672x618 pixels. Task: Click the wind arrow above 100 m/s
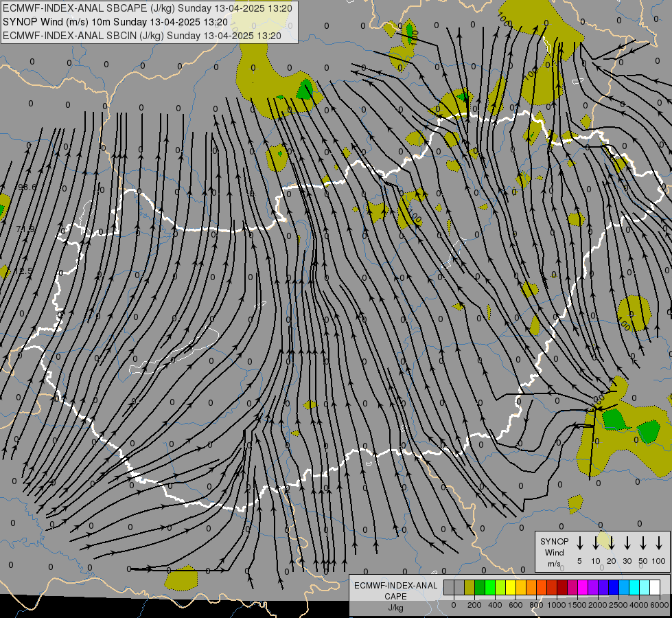pos(659,543)
